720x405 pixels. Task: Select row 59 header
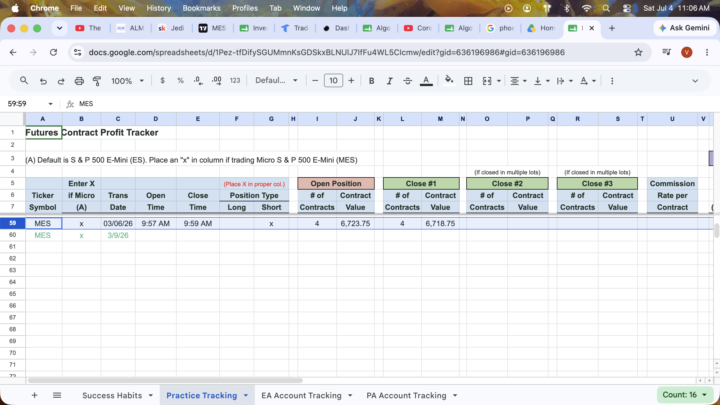(x=12, y=223)
